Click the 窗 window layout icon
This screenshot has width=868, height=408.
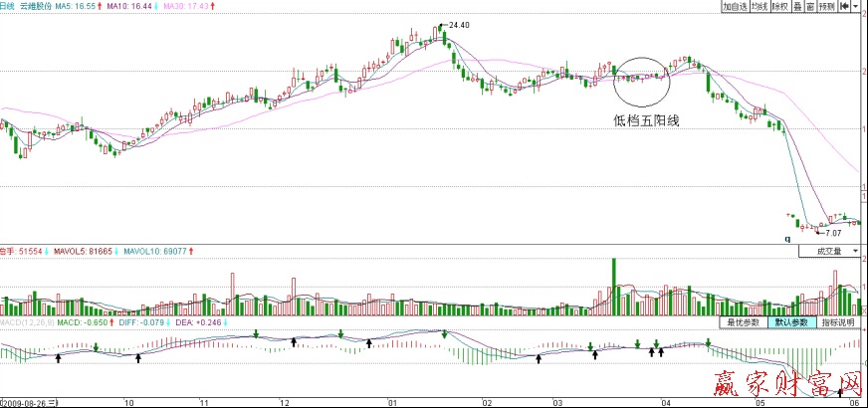[x=810, y=6]
